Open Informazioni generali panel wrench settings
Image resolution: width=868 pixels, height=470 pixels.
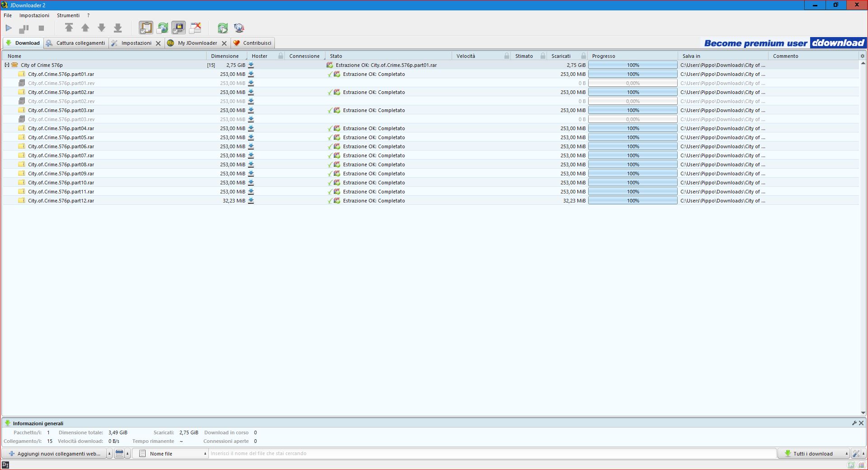(854, 423)
